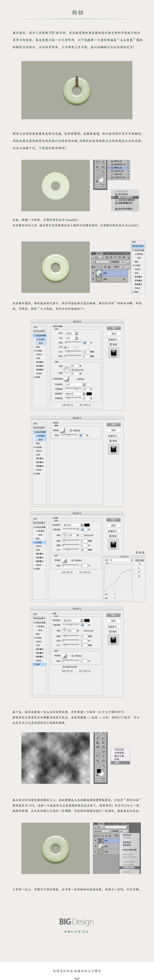Switch to the 通道 tab

[105, 254]
